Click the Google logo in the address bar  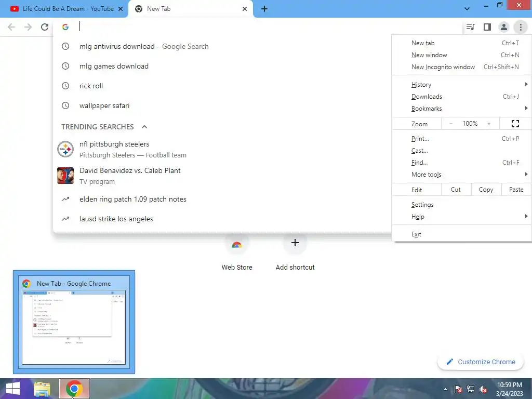coord(65,27)
